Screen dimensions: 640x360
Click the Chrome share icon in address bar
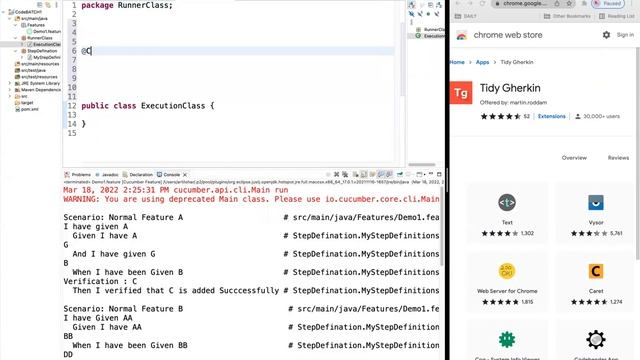coord(557,4)
